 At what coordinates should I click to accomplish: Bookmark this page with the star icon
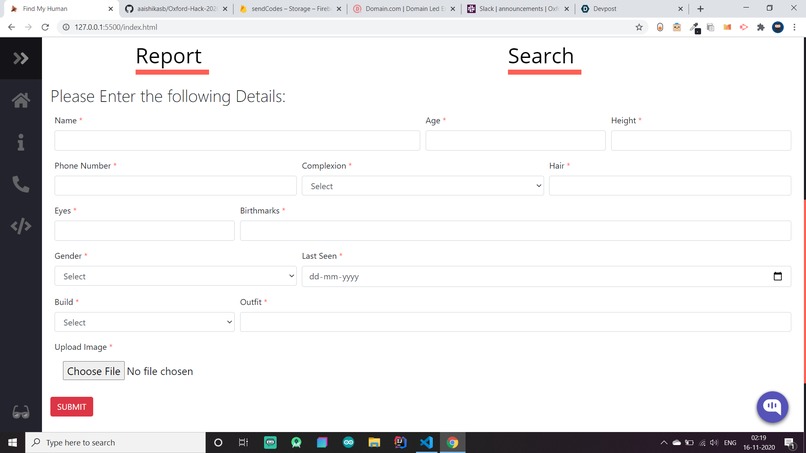point(639,27)
